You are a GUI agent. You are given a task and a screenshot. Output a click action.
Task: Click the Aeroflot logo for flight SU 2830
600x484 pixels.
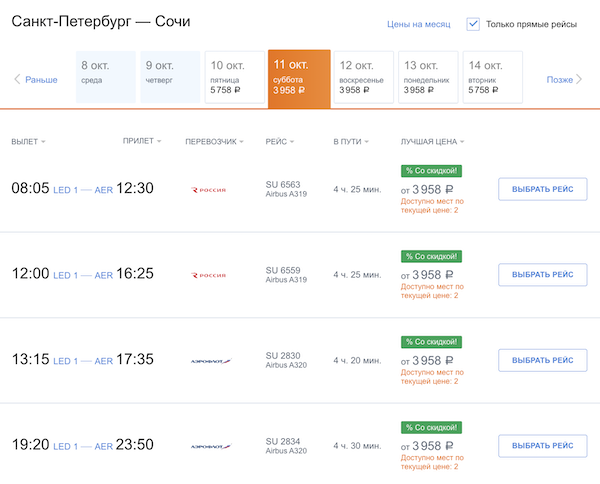(x=210, y=361)
